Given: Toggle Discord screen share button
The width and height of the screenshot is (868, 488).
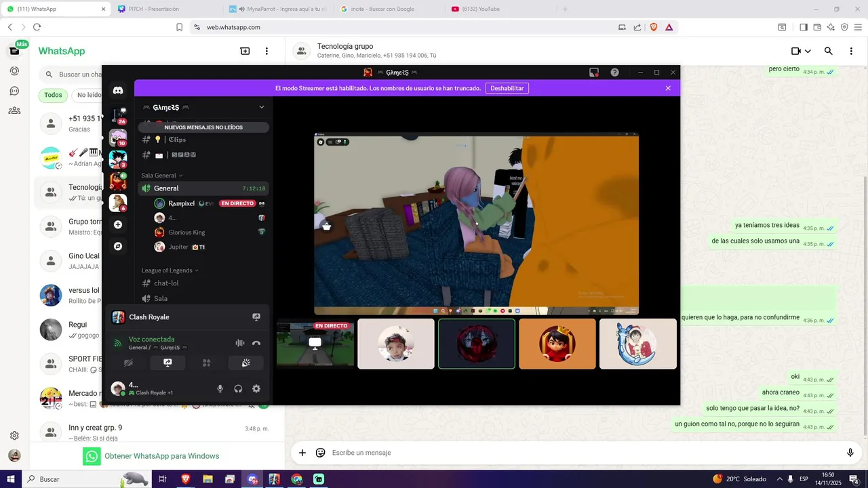Looking at the screenshot, I should coord(167,363).
